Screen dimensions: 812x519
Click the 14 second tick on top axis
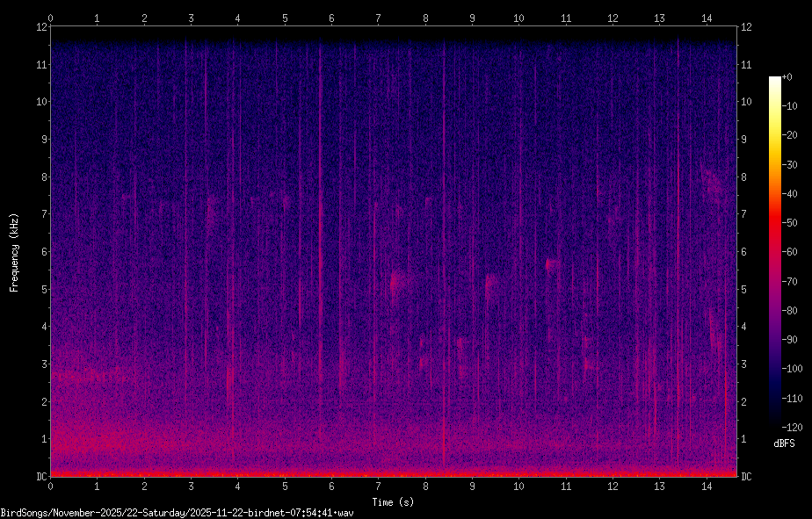pos(706,18)
